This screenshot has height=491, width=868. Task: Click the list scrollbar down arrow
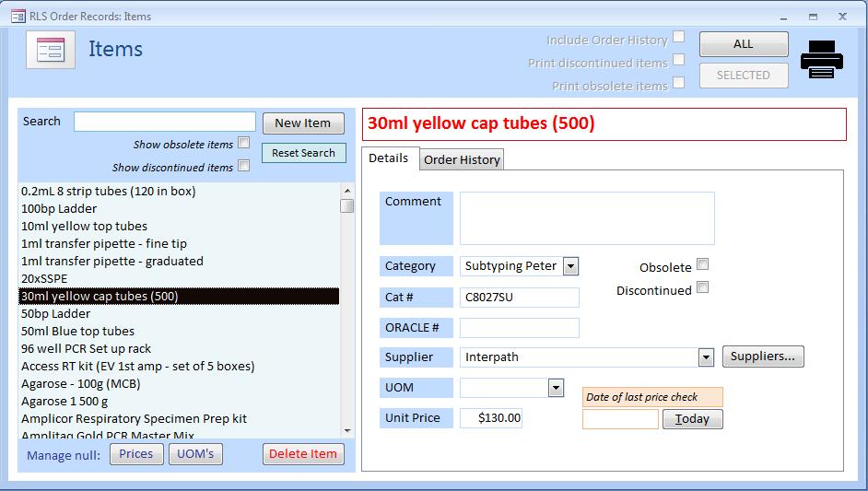347,431
